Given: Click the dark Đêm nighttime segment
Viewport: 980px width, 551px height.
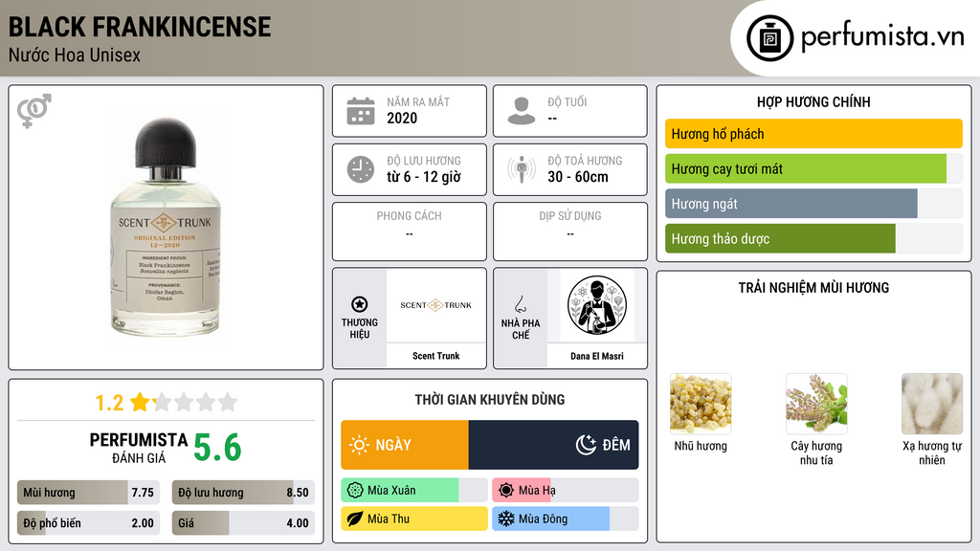Looking at the screenshot, I should (x=554, y=445).
